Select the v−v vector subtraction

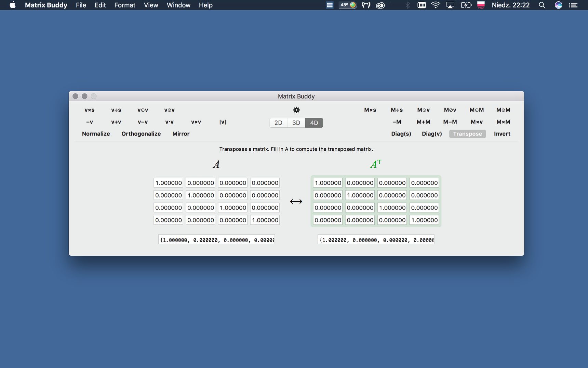143,122
